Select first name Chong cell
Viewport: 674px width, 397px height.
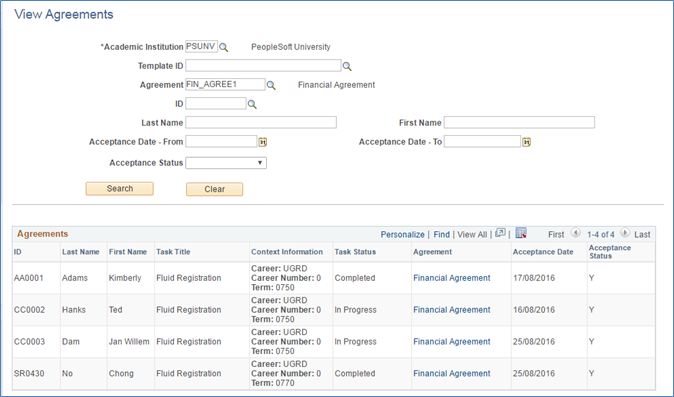coord(121,373)
